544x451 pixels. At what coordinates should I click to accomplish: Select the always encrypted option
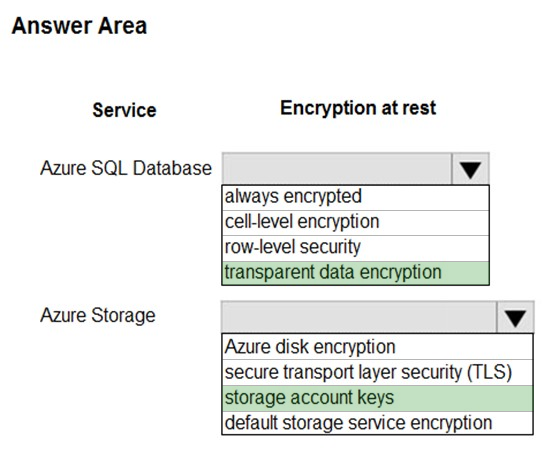pyautogui.click(x=355, y=197)
